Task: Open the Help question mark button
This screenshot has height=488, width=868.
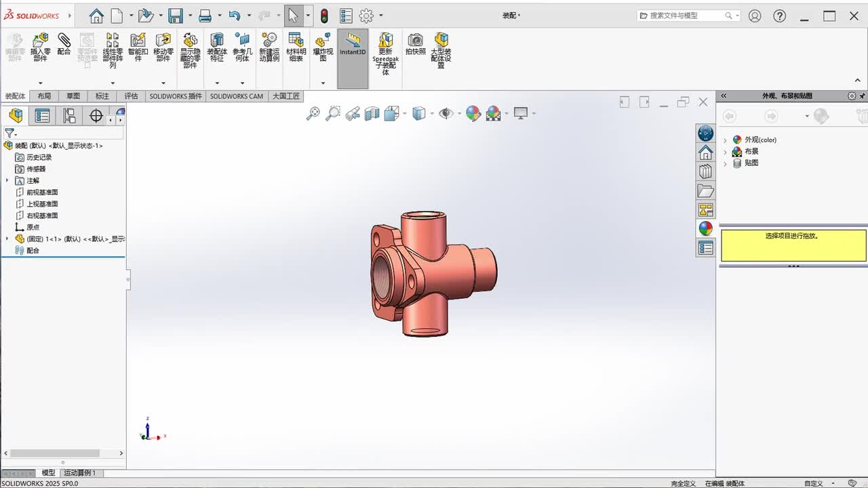Action: tap(780, 16)
